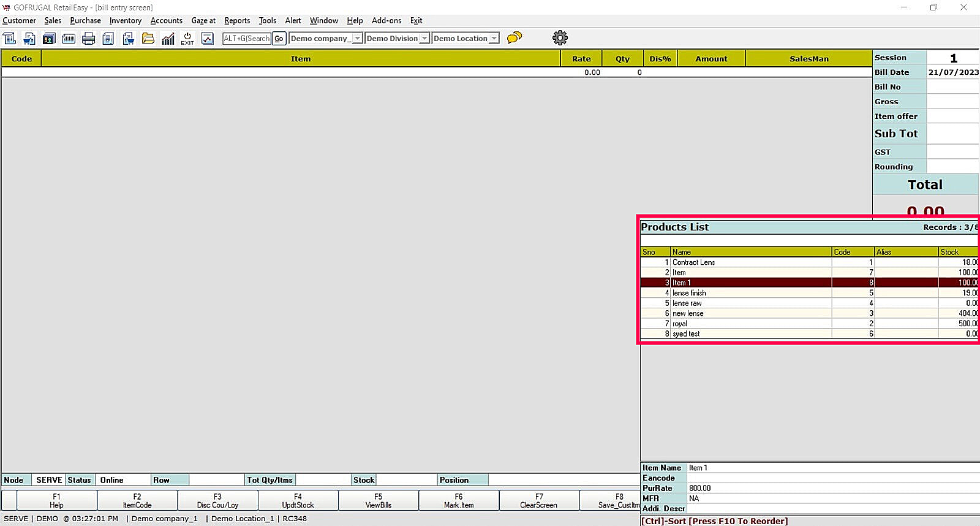980x526 pixels.
Task: Open the Reports menu
Action: (x=237, y=21)
